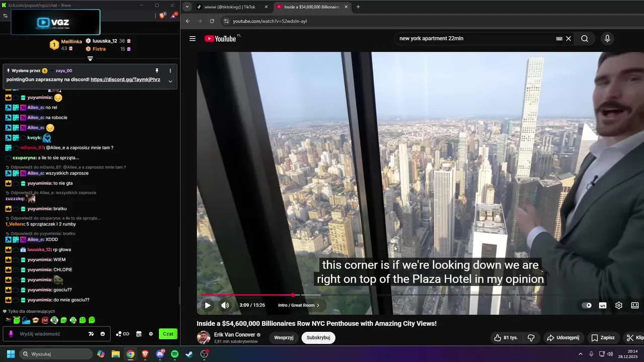Unpin the pinned chat message
This screenshot has height=362, width=644.
coord(157,71)
